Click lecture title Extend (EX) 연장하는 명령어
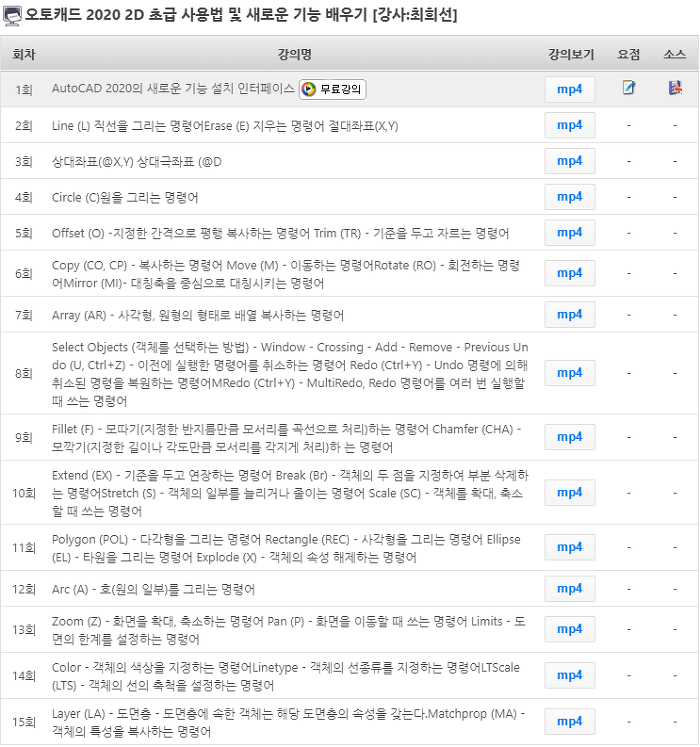 [290, 493]
